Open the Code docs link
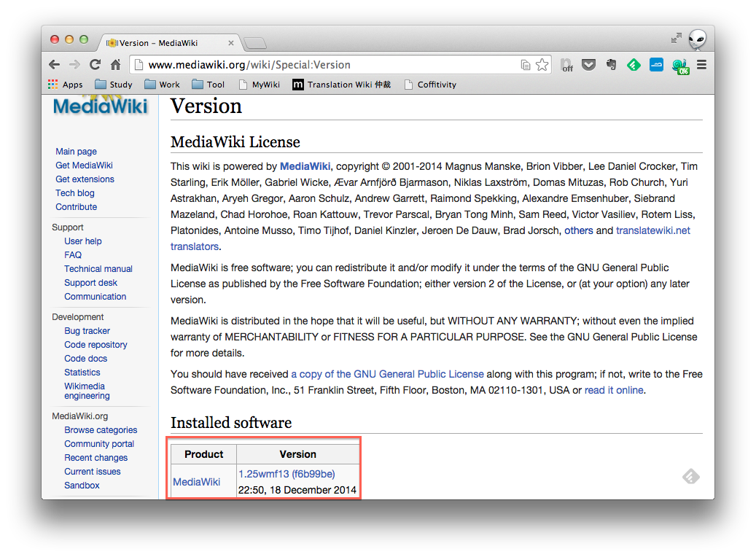The width and height of the screenshot is (756, 557). 86,358
